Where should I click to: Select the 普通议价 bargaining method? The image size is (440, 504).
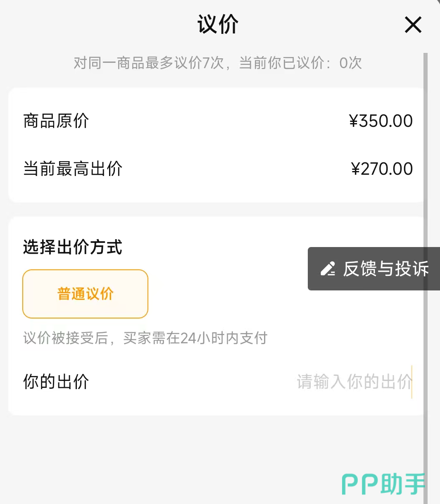(x=85, y=294)
